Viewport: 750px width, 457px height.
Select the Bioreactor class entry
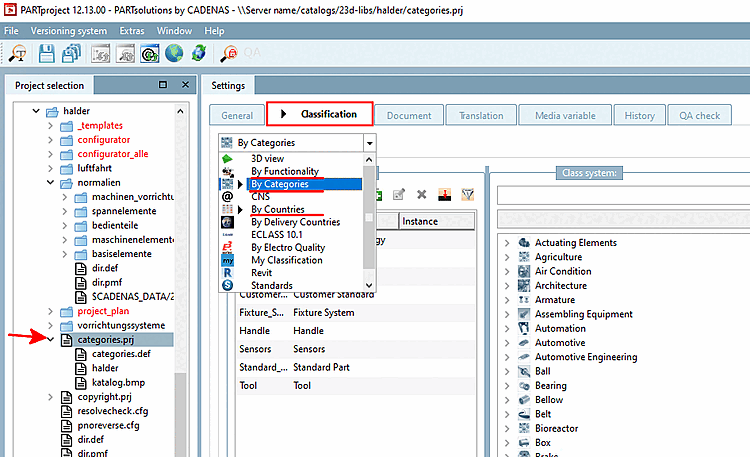(556, 428)
